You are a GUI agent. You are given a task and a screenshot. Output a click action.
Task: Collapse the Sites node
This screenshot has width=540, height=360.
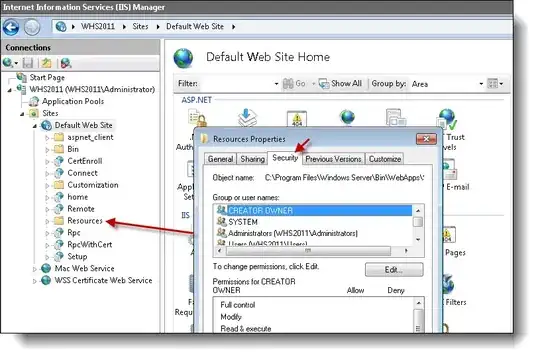[22, 114]
